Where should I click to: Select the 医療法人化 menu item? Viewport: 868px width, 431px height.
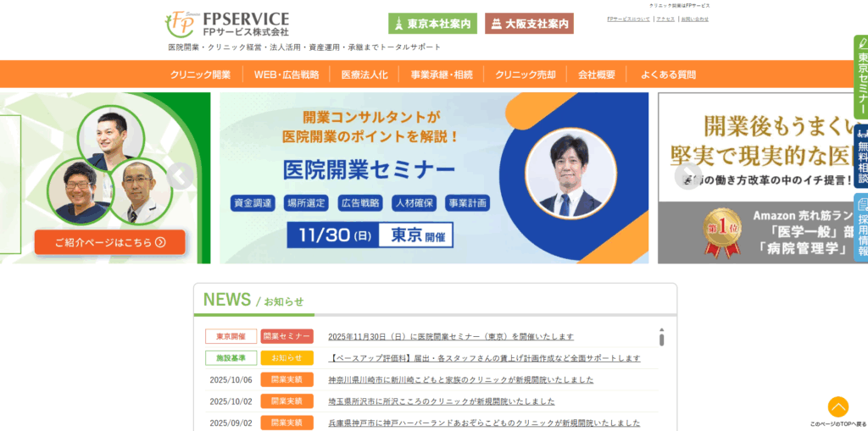364,75
